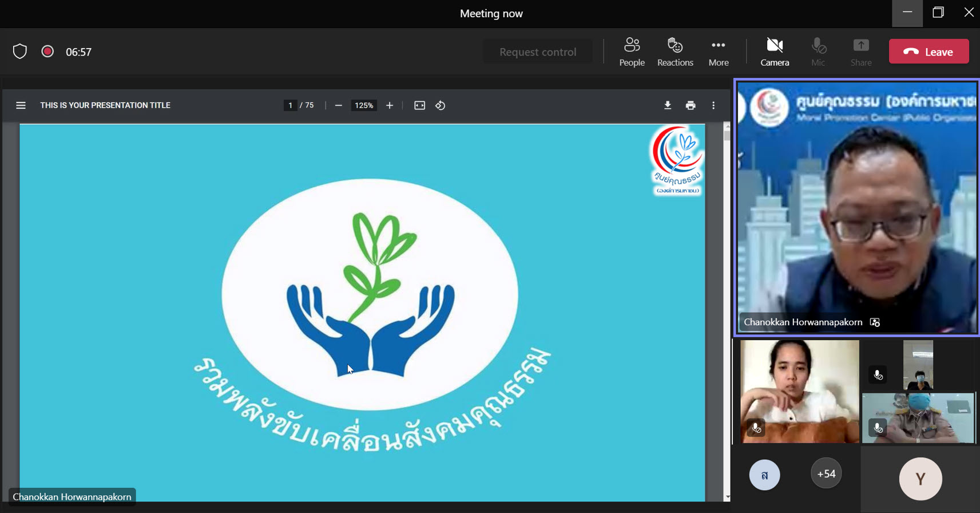The width and height of the screenshot is (980, 513).
Task: Click the page number field
Action: coord(290,105)
